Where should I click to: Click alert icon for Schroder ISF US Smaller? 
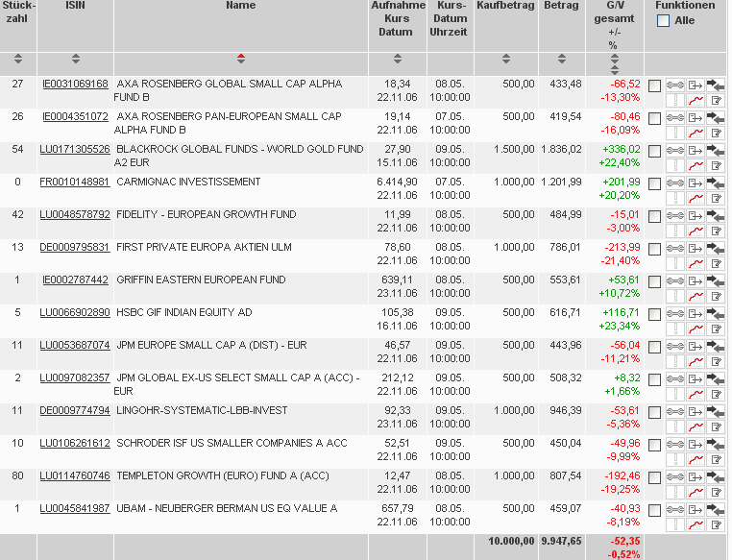675,459
